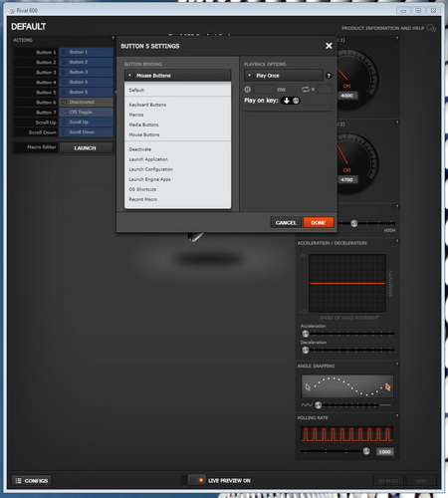Click the delay timer icon beside ms

point(248,90)
